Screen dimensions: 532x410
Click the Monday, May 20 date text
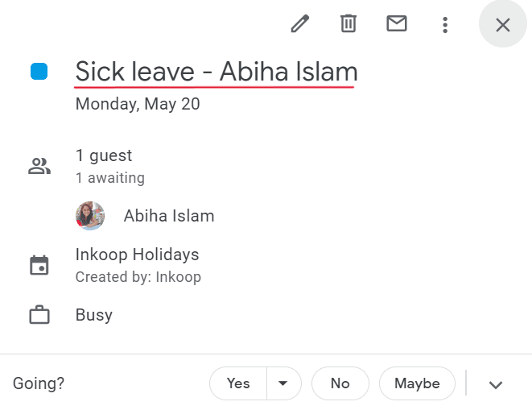pyautogui.click(x=138, y=104)
